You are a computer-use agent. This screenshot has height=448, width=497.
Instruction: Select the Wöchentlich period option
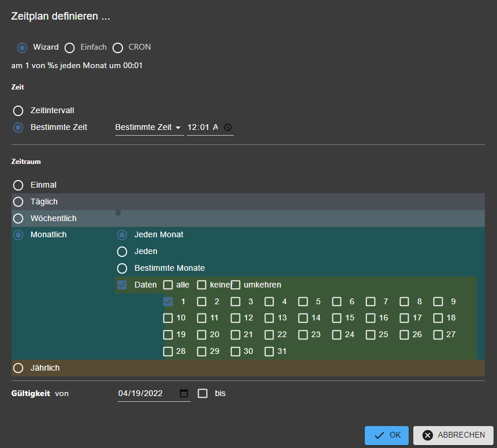(x=18, y=218)
